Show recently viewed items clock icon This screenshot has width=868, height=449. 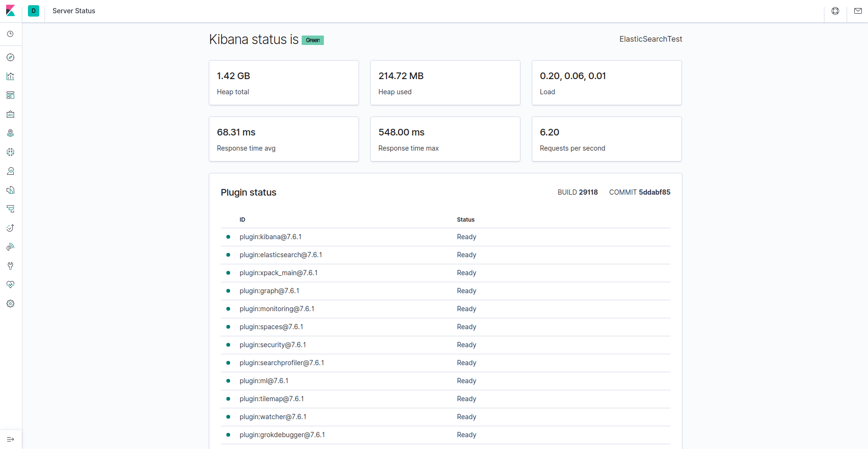pyautogui.click(x=10, y=34)
